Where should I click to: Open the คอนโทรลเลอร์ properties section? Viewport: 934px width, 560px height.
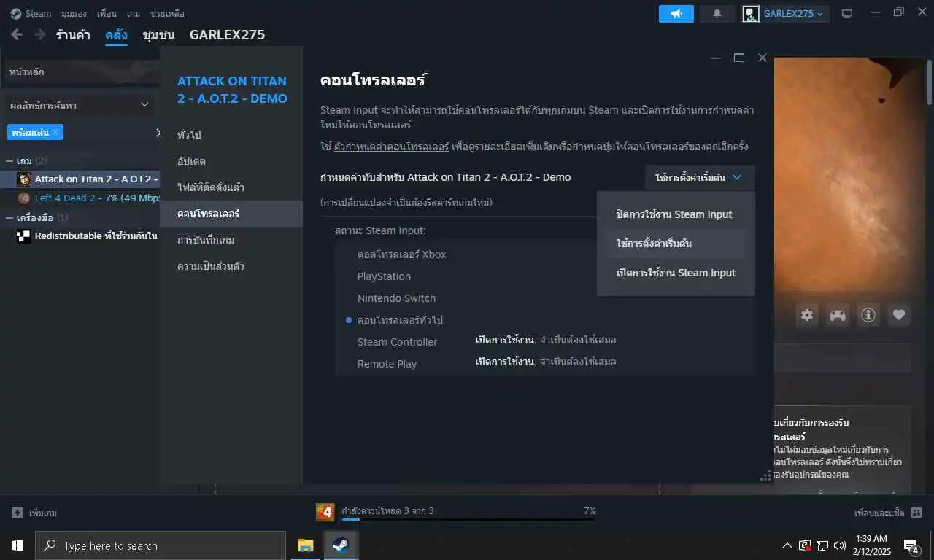(231, 214)
